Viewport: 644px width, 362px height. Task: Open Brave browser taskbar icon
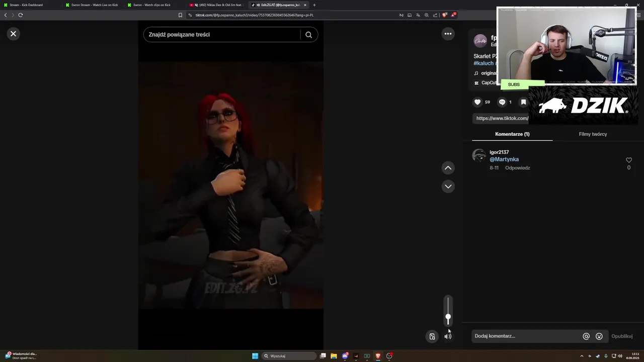(378, 356)
